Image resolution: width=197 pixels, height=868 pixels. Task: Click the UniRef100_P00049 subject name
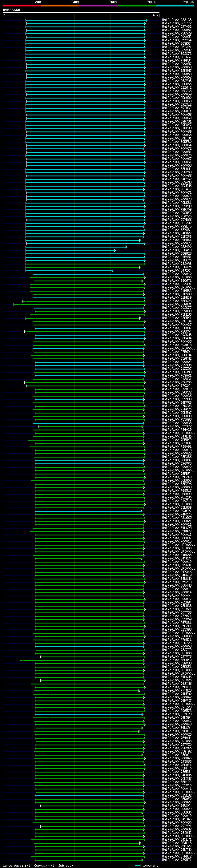point(177,816)
